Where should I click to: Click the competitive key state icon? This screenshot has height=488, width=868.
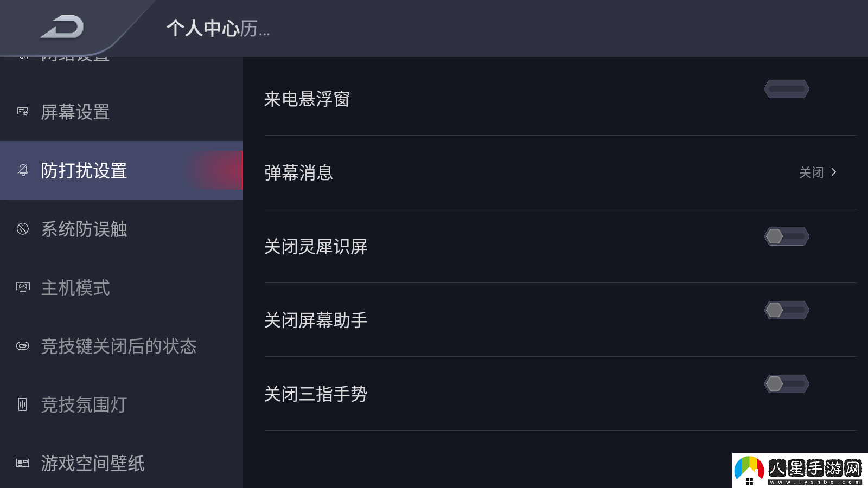pos(22,346)
